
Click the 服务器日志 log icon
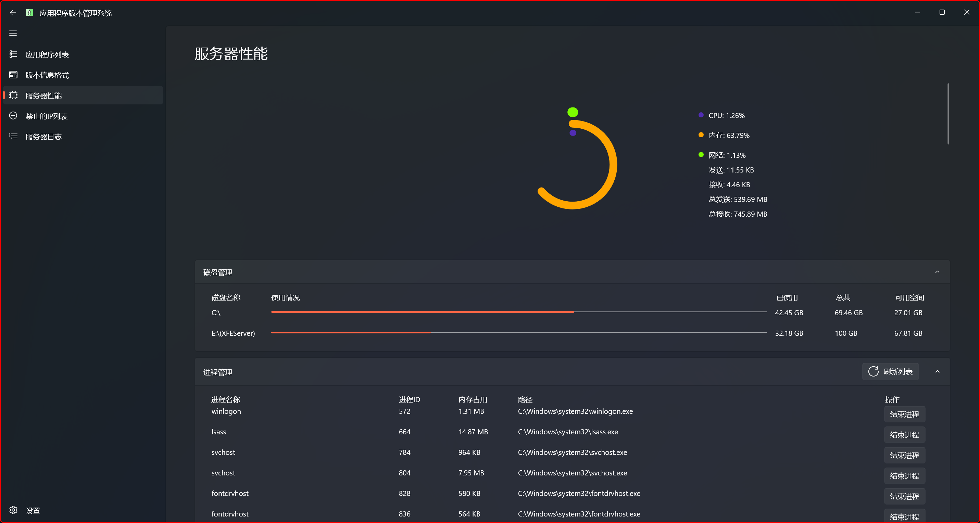[13, 136]
